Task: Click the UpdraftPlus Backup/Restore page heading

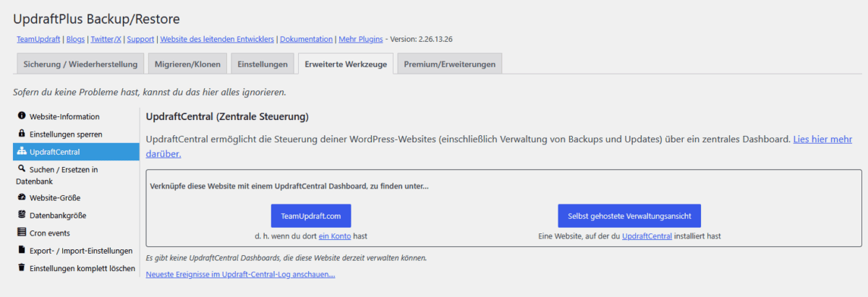Action: pos(96,19)
